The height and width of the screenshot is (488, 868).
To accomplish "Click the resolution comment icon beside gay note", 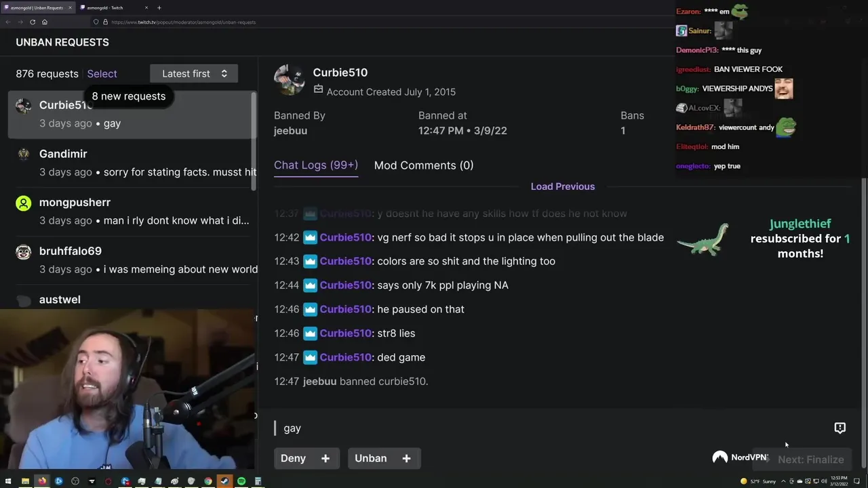I will tap(840, 428).
